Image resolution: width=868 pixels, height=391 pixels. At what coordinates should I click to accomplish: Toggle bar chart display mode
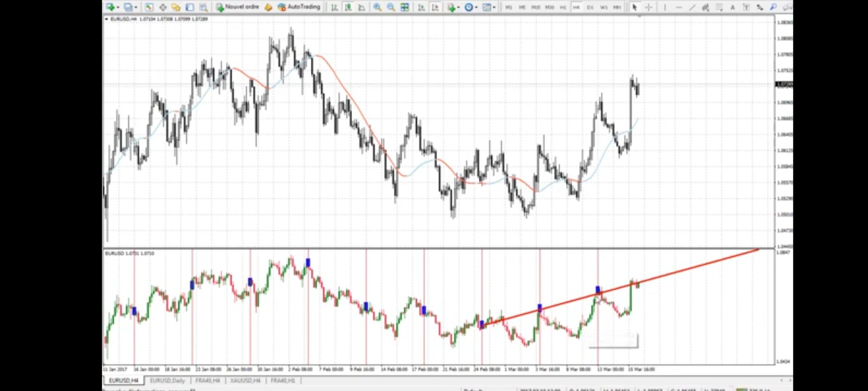click(x=334, y=7)
